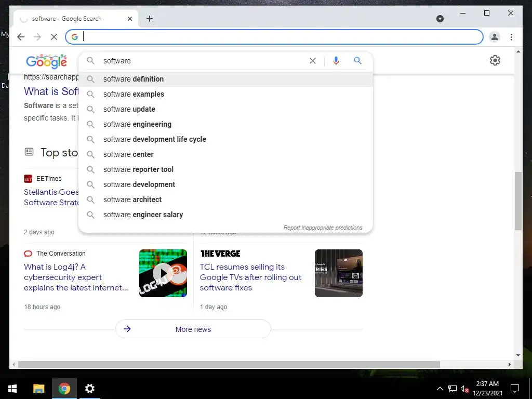The width and height of the screenshot is (532, 399).
Task: Click the vertical scrollbar thumb
Action: pos(518,201)
